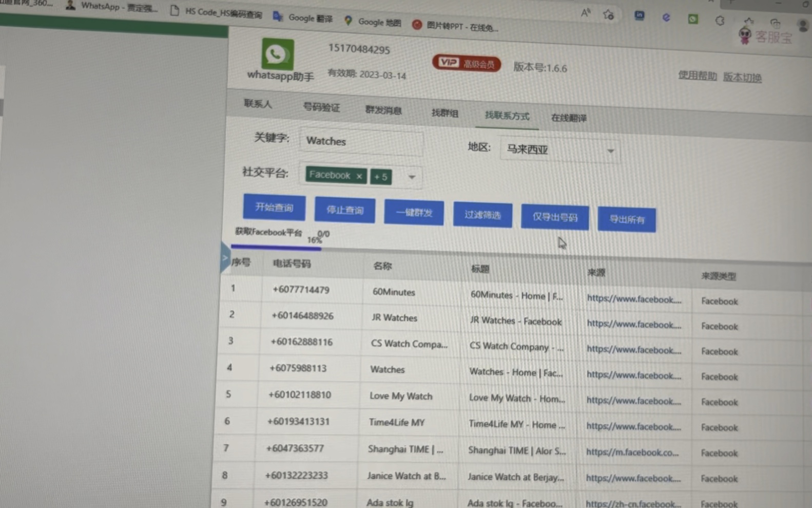
Task: Open the HS Code browser bookmark
Action: point(216,13)
